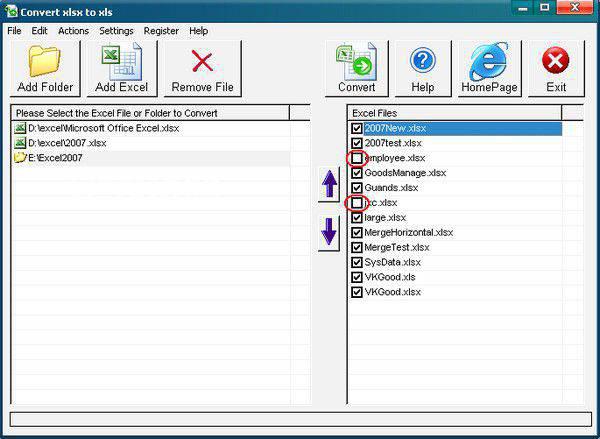Select the employee.xlsx file name
The height and width of the screenshot is (439, 600).
tap(395, 158)
